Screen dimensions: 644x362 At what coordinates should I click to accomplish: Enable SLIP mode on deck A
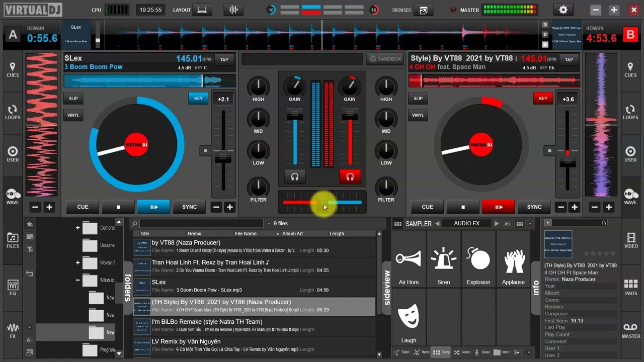73,99
